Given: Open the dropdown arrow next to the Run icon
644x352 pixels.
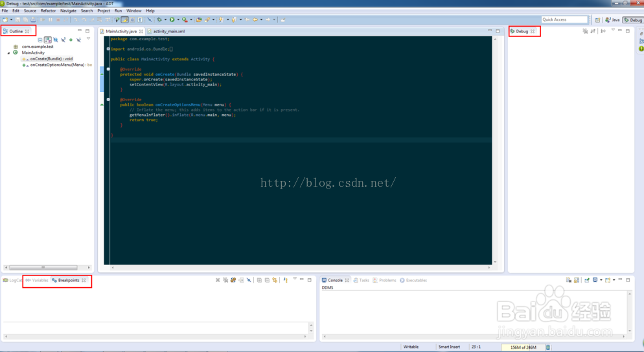Looking at the screenshot, I should pos(178,19).
